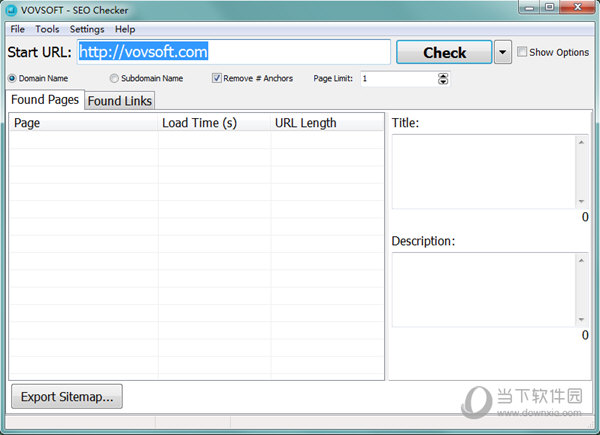Image resolution: width=600 pixels, height=435 pixels.
Task: Sort by the Page column header
Action: pos(84,123)
